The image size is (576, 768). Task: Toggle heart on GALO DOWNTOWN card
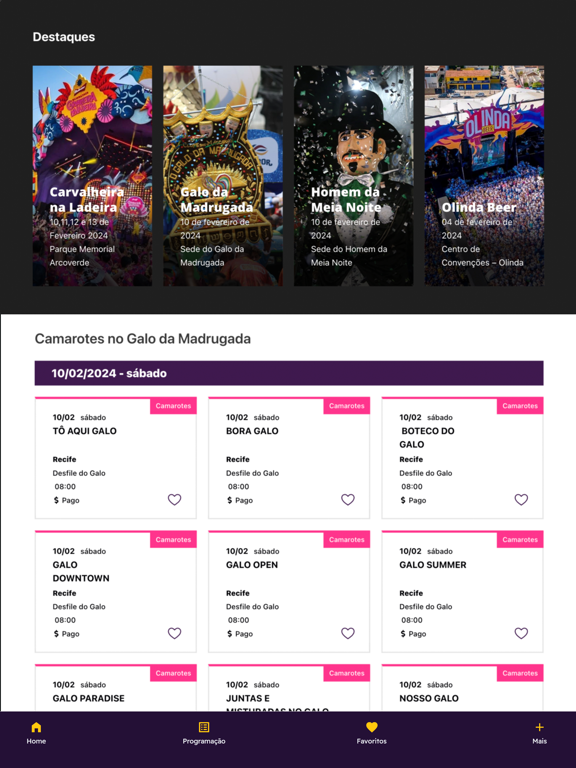[x=174, y=633]
